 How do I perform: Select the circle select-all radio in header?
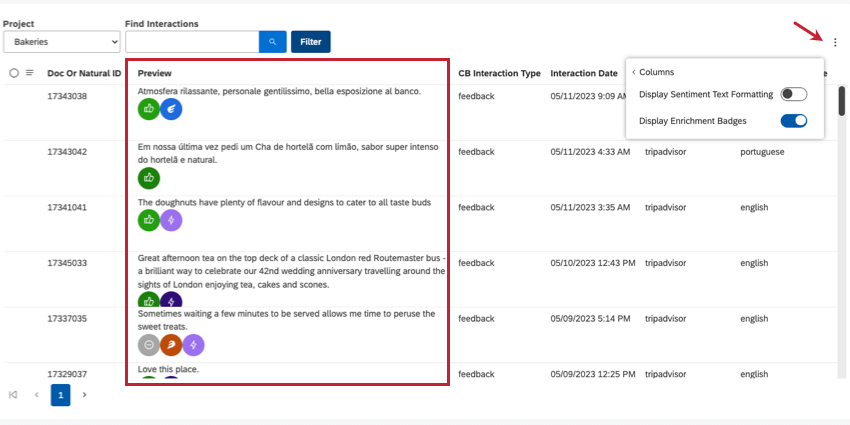point(14,73)
